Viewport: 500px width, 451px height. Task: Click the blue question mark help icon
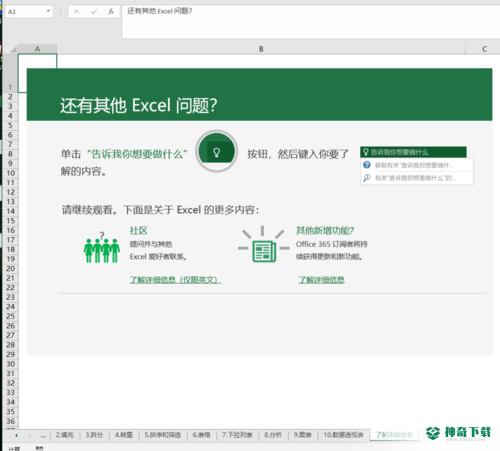click(367, 165)
